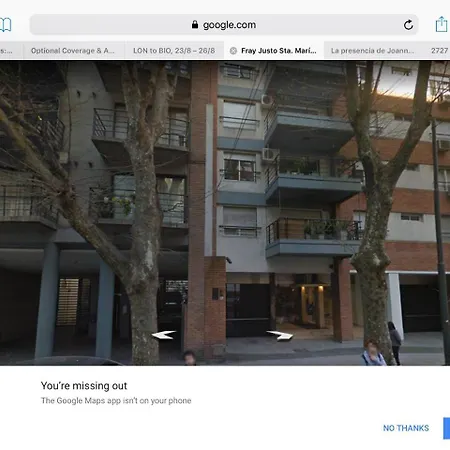Click the pedestrian in the light blue jacket
The width and height of the screenshot is (450, 450).
coord(373,353)
